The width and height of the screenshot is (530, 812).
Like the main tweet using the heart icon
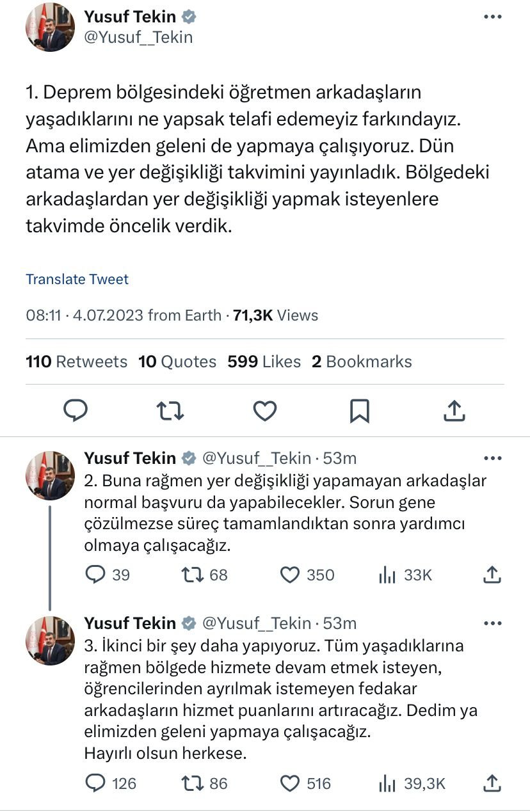coord(264,411)
